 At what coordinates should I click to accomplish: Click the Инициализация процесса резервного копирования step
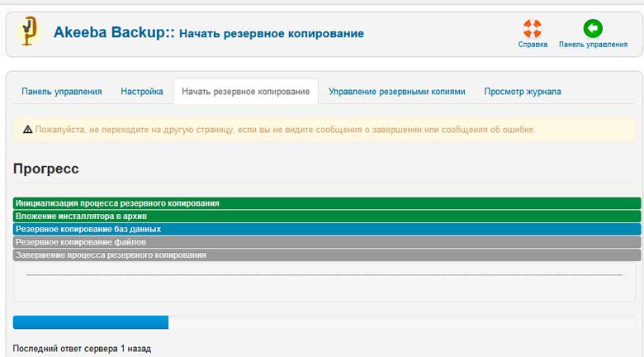[x=327, y=203]
